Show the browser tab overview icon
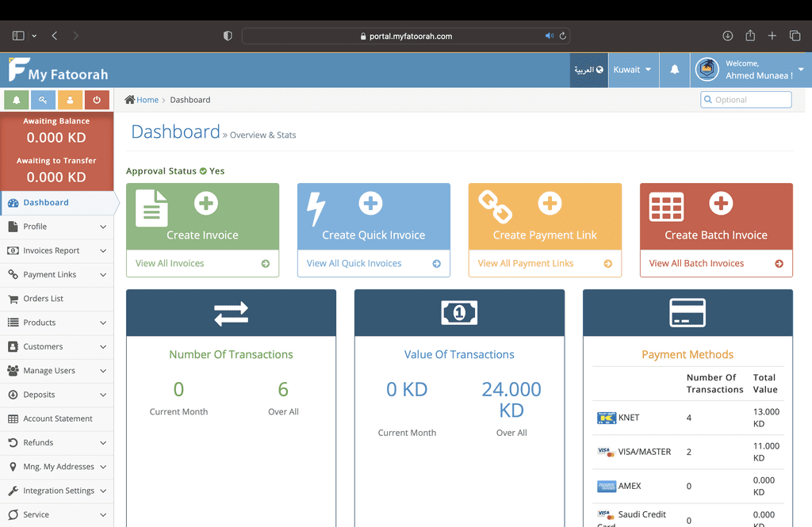The image size is (812, 527). click(x=795, y=36)
